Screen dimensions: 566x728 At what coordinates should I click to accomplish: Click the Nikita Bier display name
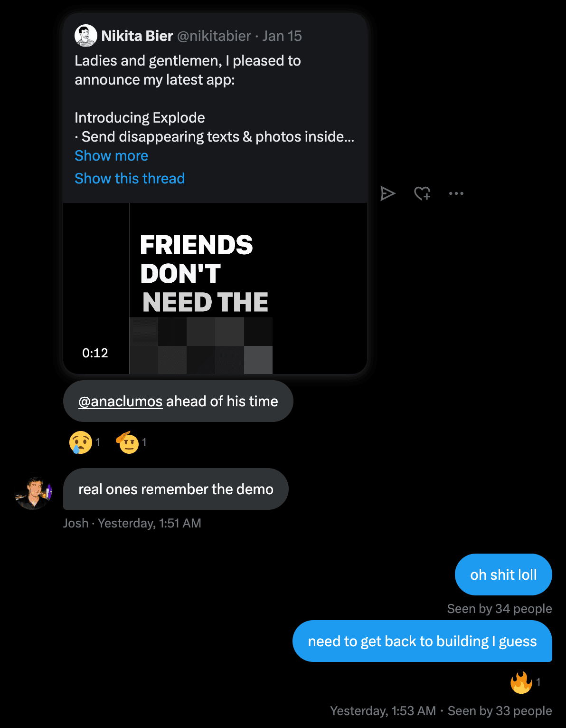[x=137, y=36]
